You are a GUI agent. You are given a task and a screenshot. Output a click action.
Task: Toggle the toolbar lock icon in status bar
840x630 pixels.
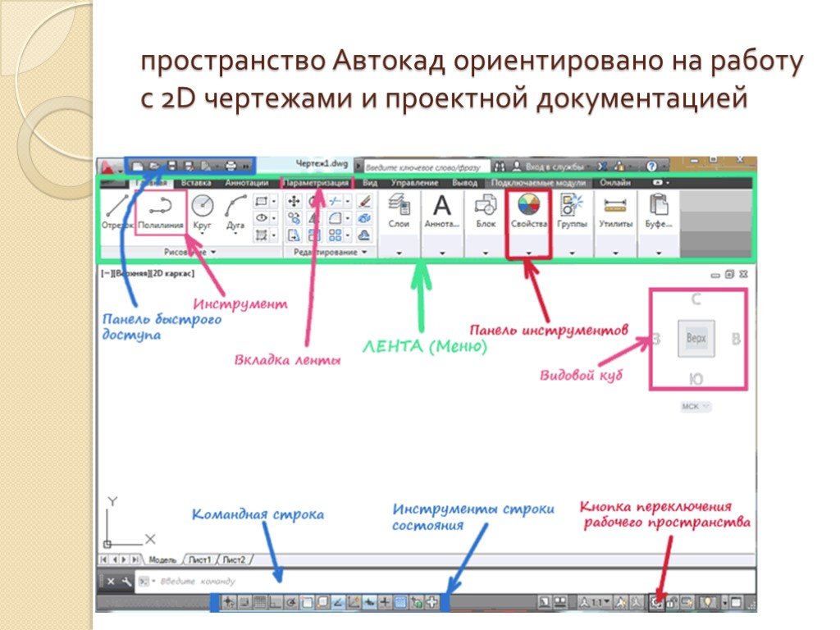(672, 603)
